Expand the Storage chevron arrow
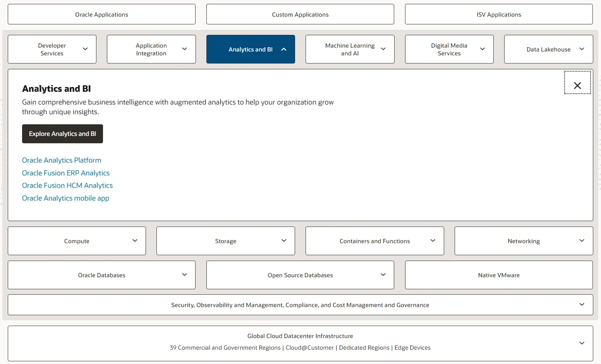601x364 pixels. coord(284,240)
